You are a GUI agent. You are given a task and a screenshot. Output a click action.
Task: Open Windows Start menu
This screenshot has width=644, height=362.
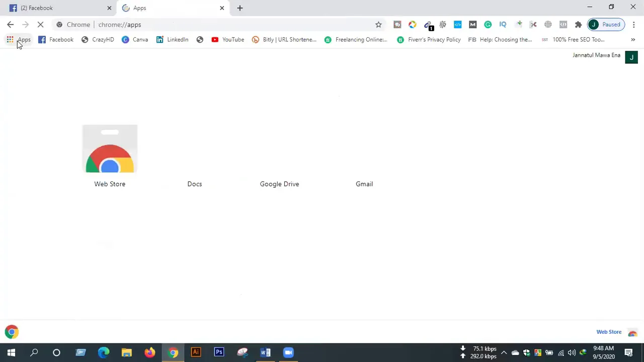coord(11,352)
